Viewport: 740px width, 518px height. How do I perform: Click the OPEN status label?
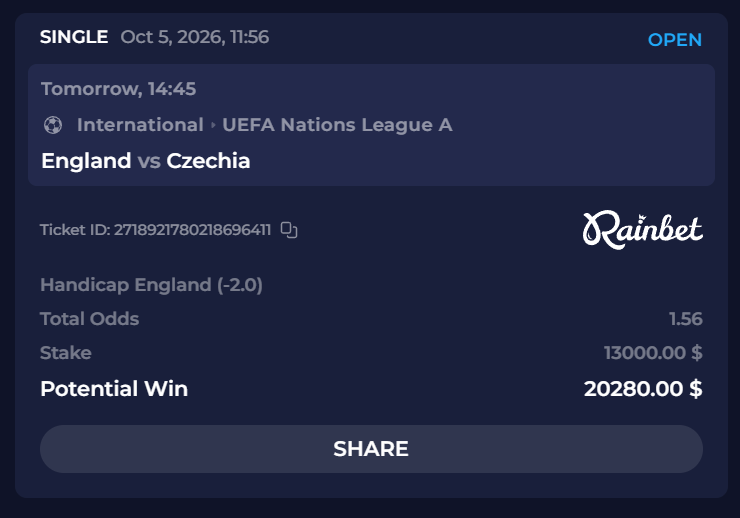click(675, 40)
